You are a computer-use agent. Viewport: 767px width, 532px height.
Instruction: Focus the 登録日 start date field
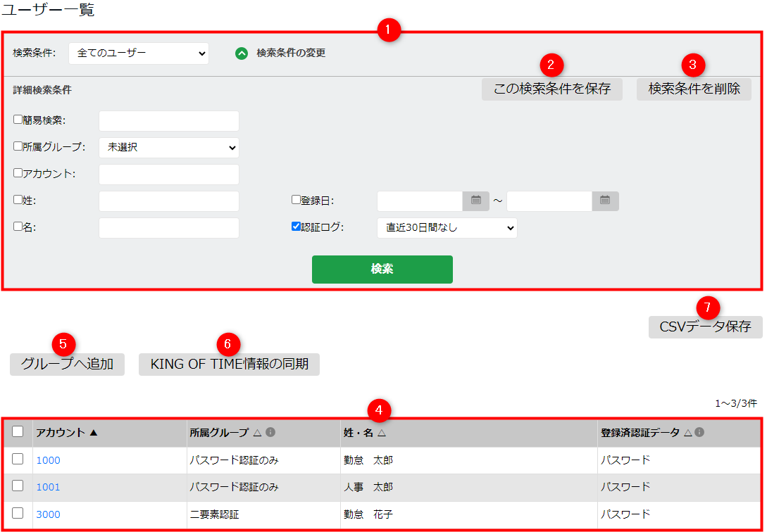(420, 201)
